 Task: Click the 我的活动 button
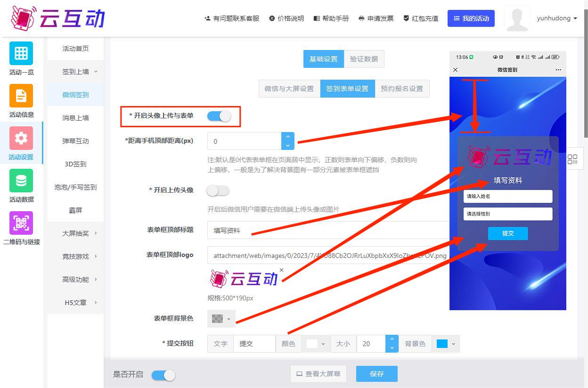pos(471,18)
